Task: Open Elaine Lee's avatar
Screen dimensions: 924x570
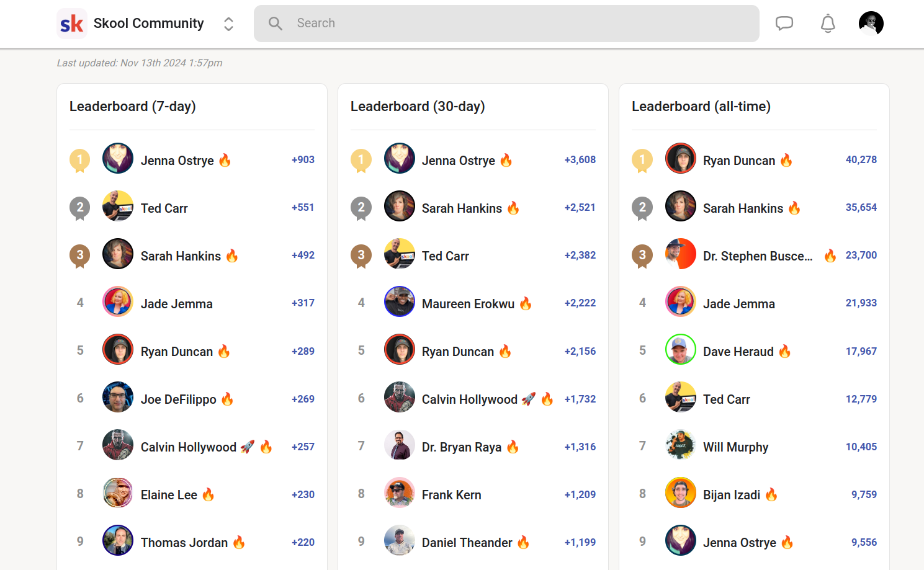Action: [118, 492]
